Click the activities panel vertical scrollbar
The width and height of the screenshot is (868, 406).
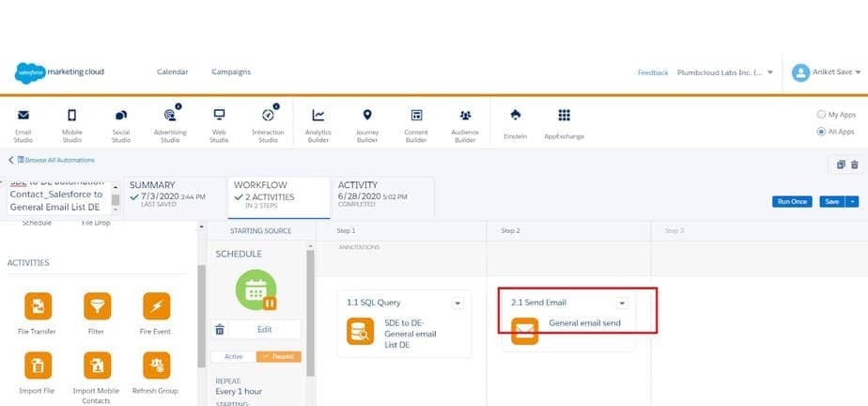201,316
